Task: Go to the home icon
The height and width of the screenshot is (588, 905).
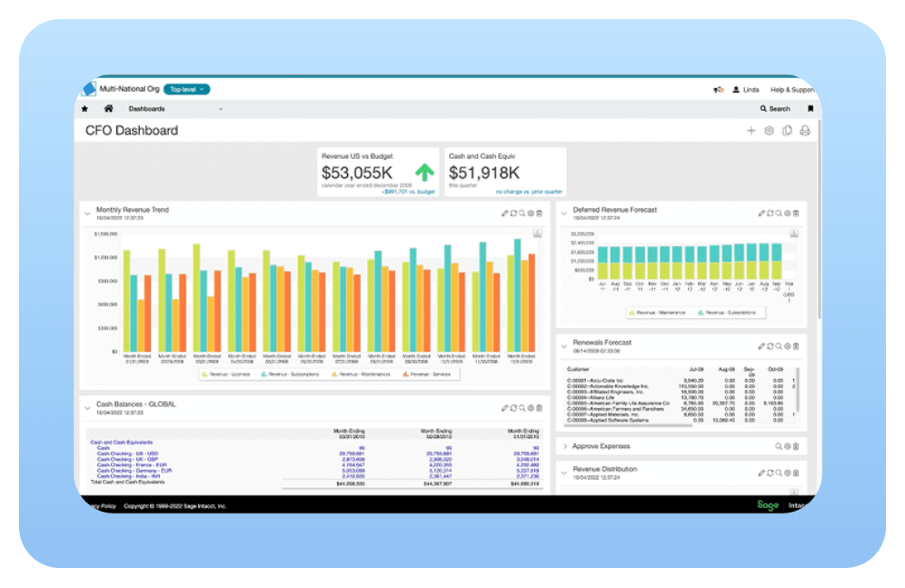Action: point(108,108)
